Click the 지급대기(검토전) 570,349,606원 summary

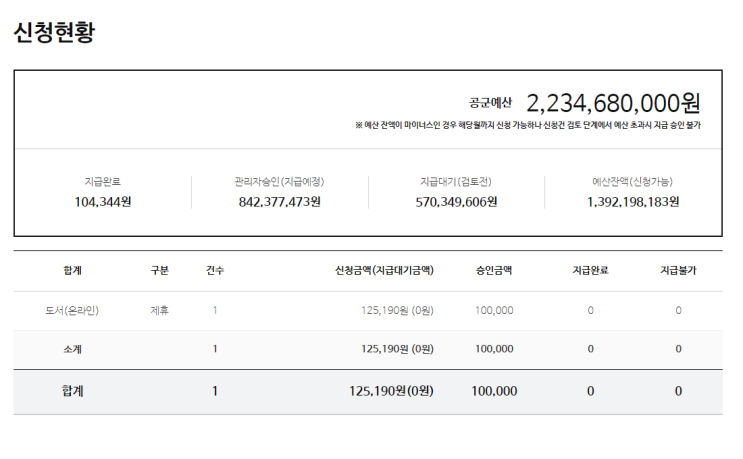click(x=456, y=192)
